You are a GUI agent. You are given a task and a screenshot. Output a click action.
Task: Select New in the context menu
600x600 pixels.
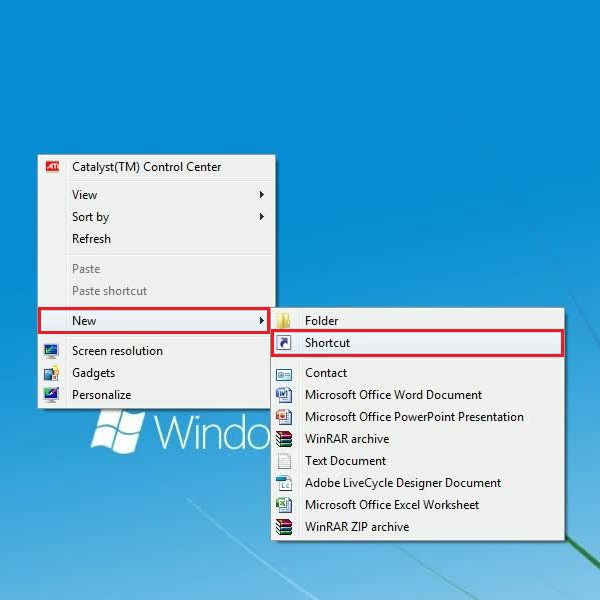point(154,321)
